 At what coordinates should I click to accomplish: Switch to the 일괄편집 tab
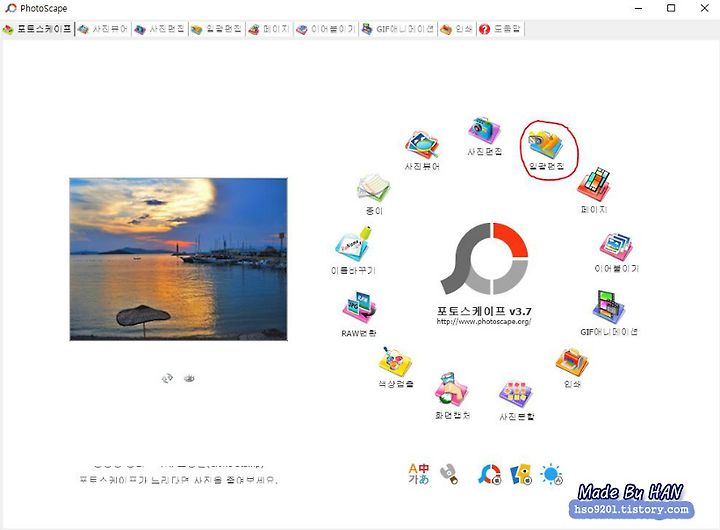coord(217,29)
